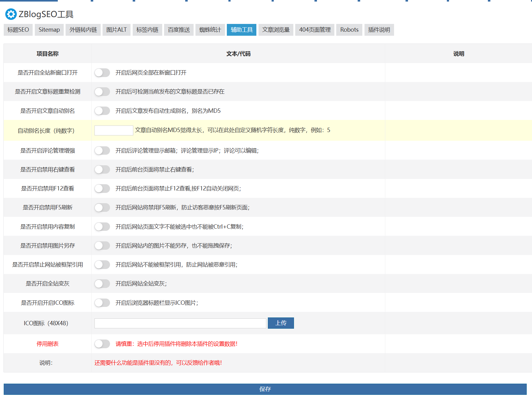Click the 上传 upload button
This screenshot has height=397, width=532.
tap(281, 323)
